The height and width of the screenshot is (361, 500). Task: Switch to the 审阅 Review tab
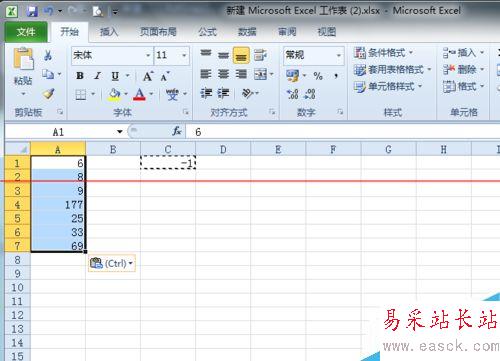pos(287,32)
